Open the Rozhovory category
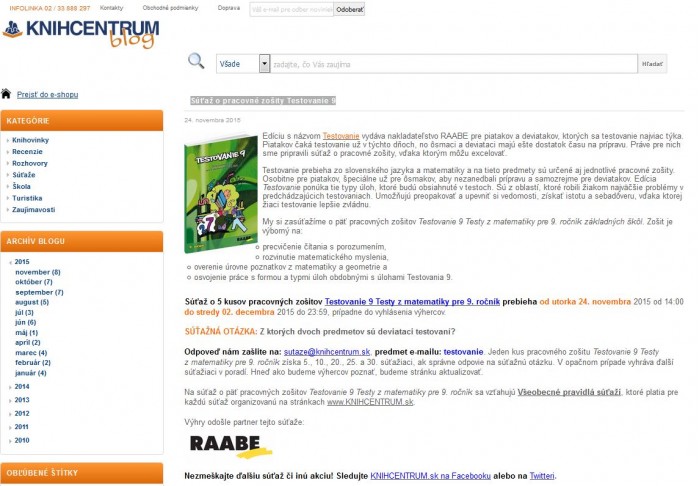Viewport: 700px width, 486px height. tap(30, 163)
